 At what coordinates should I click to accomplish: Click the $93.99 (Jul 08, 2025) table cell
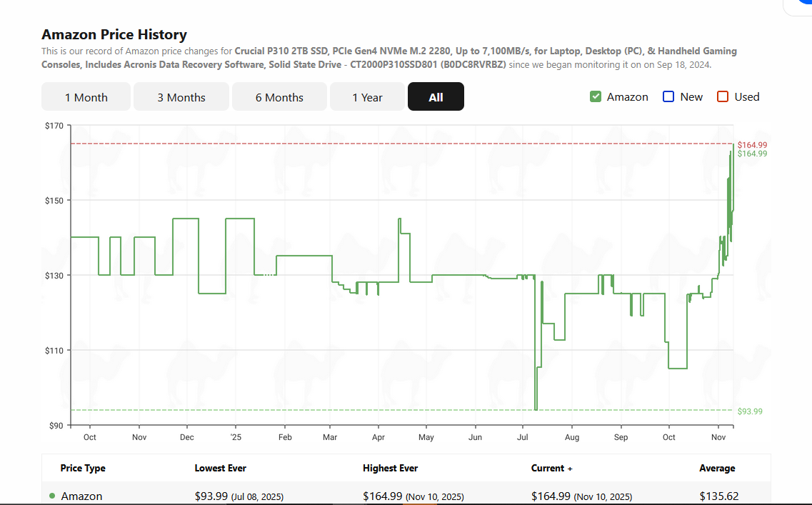click(x=239, y=496)
